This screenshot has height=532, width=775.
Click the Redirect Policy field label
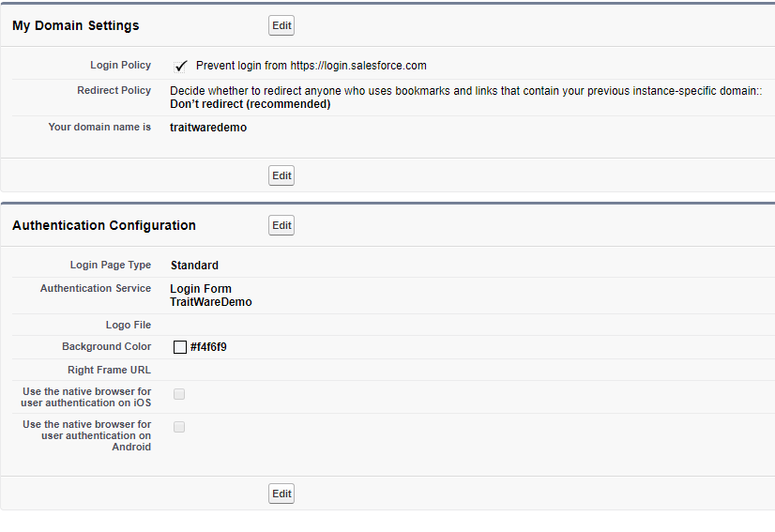pyautogui.click(x=114, y=90)
